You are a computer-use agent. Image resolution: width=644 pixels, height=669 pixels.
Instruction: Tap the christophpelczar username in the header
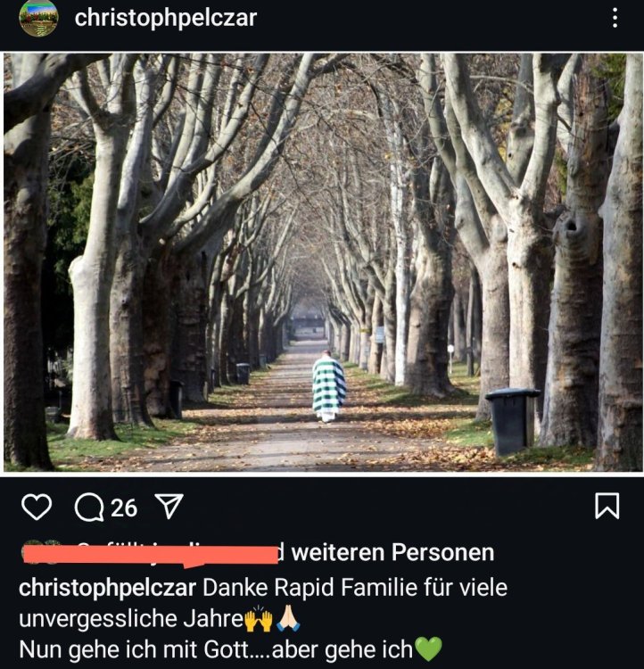pyautogui.click(x=166, y=19)
